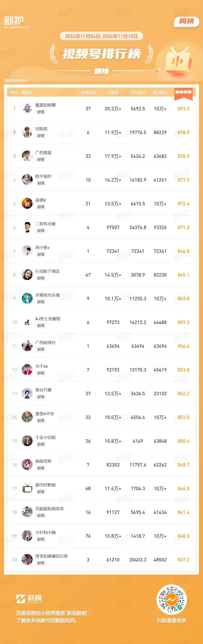Image resolution: width=203 pixels, height=644 pixels.
Task: Click the 扫码查看更多 text
Action: [x=172, y=620]
